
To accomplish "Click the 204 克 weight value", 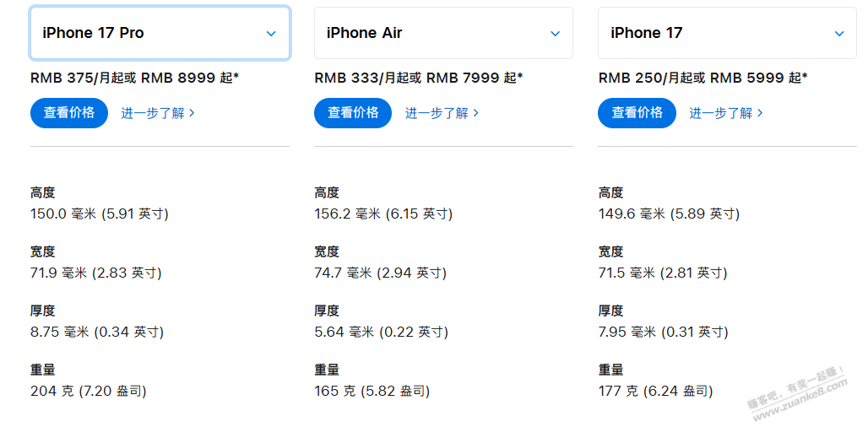I will point(52,392).
